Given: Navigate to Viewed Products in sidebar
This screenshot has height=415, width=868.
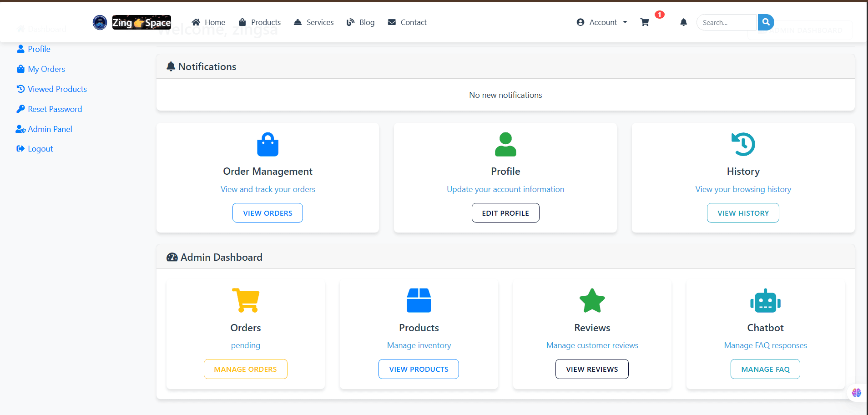Looking at the screenshot, I should pos(57,89).
